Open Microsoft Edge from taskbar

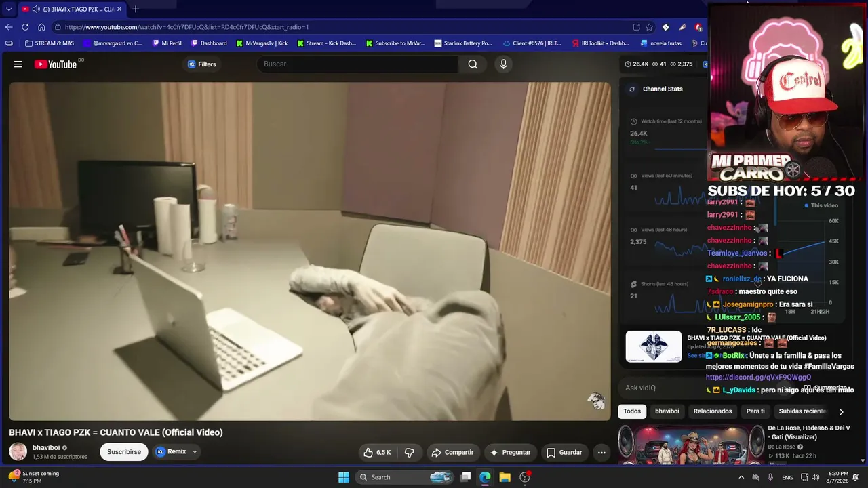pyautogui.click(x=485, y=477)
